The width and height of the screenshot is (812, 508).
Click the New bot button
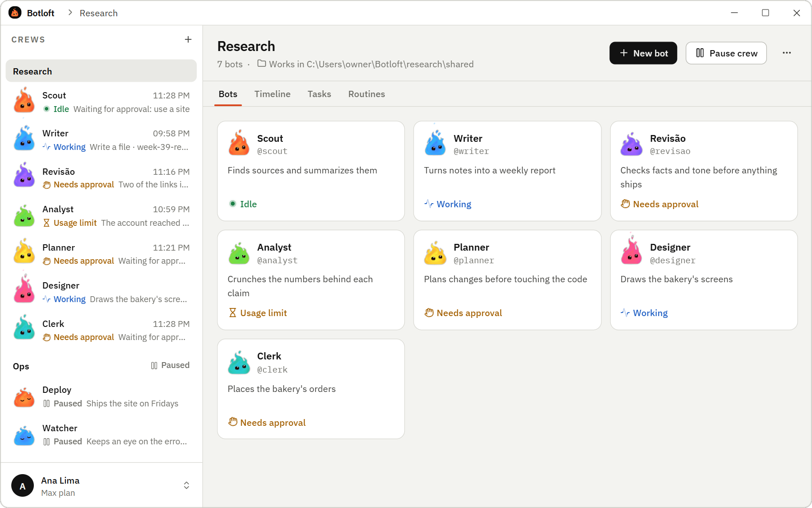643,53
